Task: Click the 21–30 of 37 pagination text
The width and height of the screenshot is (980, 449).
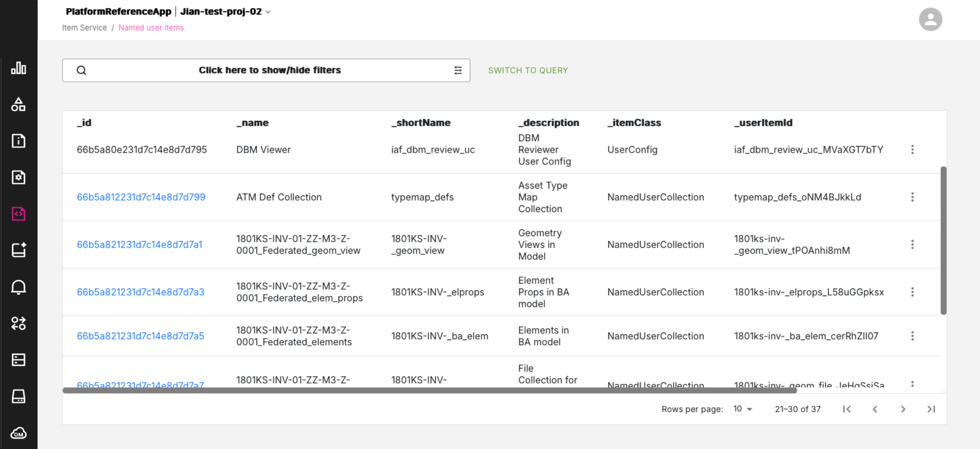Action: [798, 409]
